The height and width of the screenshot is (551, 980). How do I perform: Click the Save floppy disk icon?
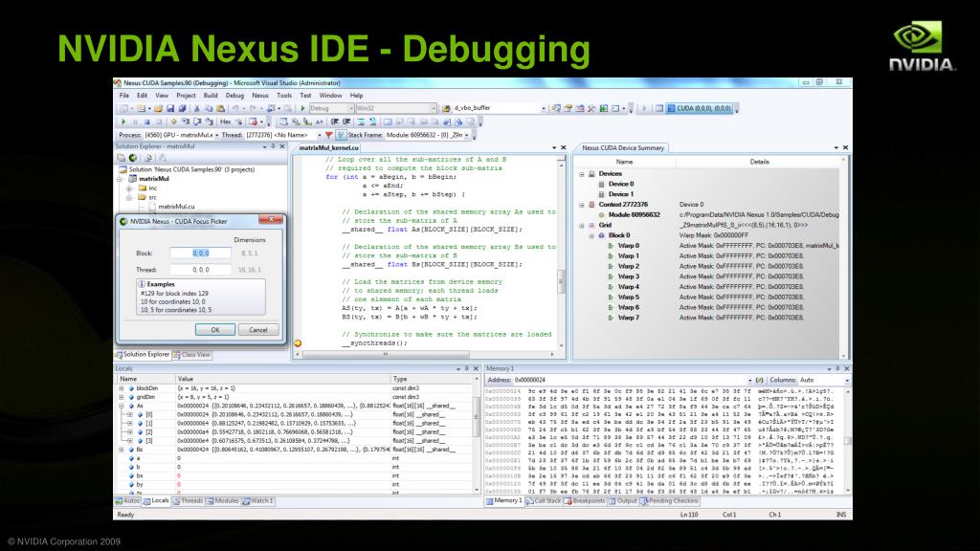[170, 109]
